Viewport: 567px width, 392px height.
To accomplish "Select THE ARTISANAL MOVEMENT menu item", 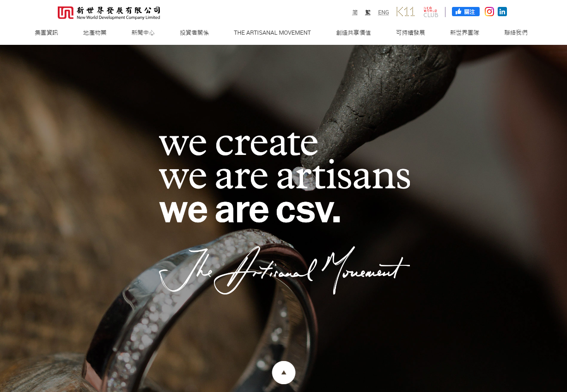I will 272,33.
